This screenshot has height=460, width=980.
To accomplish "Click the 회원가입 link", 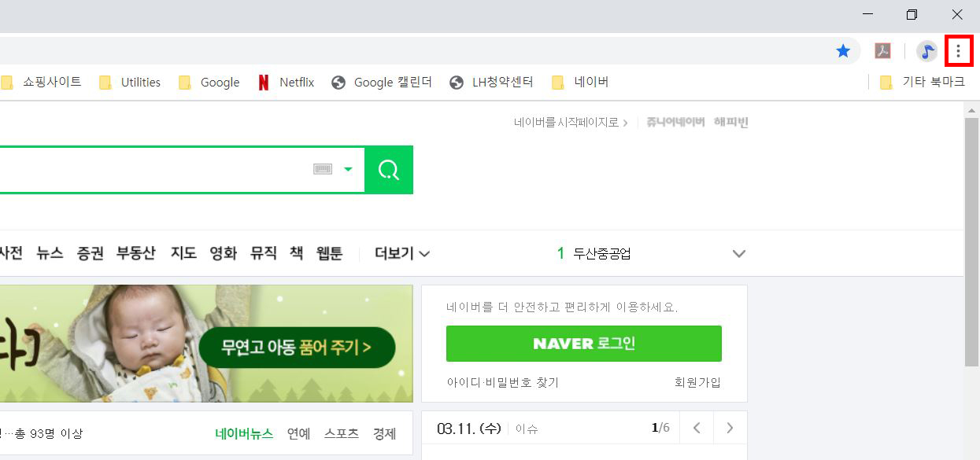I will click(697, 382).
